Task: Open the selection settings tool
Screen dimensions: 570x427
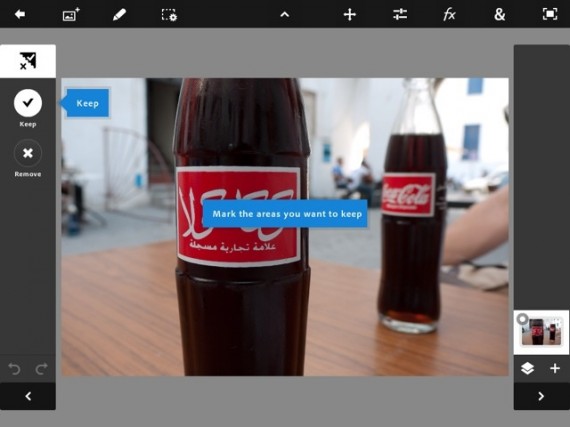Action: [x=169, y=15]
